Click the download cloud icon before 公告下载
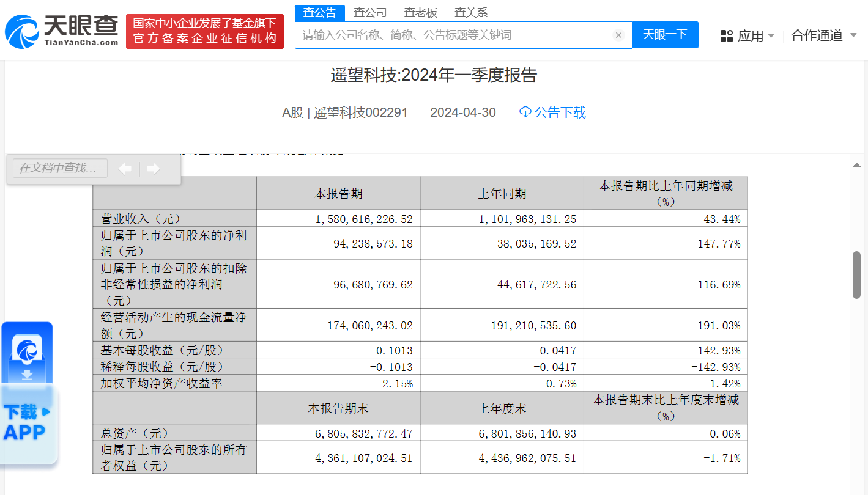This screenshot has height=495, width=868. point(525,112)
